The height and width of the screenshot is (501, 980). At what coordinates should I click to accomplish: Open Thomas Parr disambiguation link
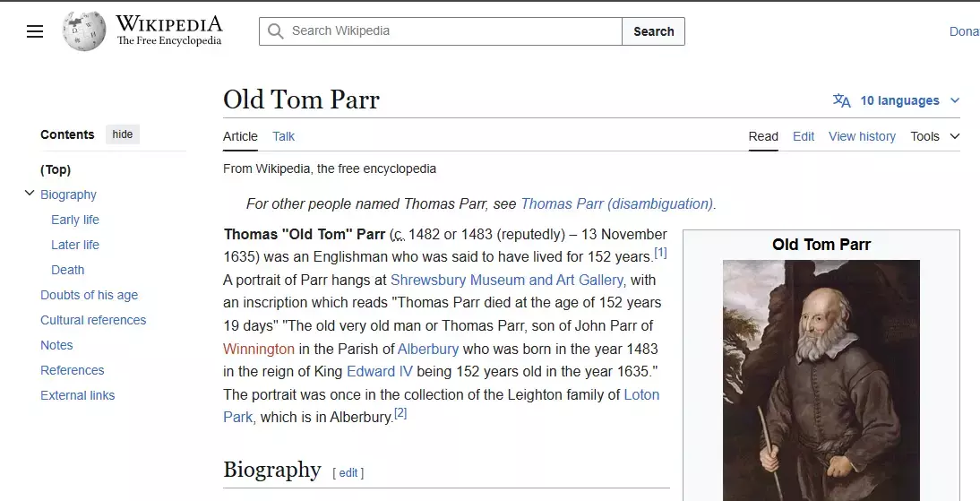coord(617,203)
